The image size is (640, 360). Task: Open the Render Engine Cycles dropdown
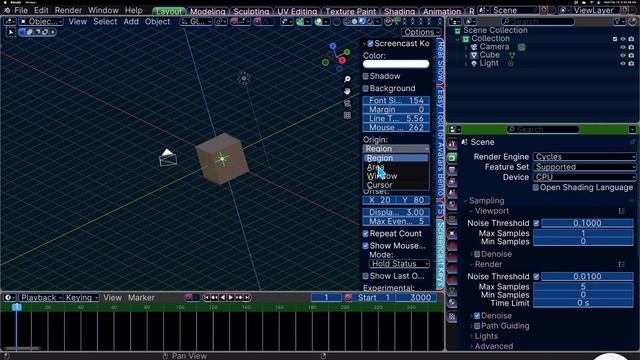click(584, 157)
